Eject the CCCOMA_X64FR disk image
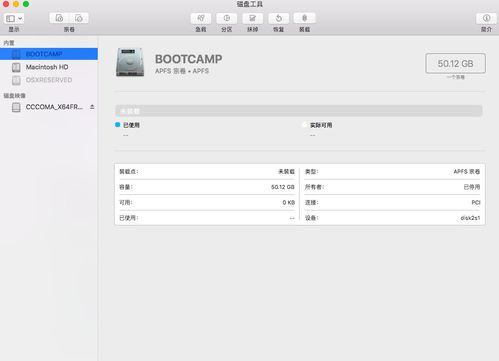The height and width of the screenshot is (361, 499). [92, 107]
